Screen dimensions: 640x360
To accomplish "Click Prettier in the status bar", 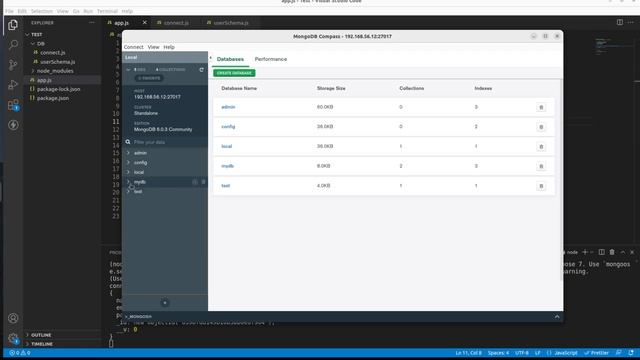I will coord(596,353).
